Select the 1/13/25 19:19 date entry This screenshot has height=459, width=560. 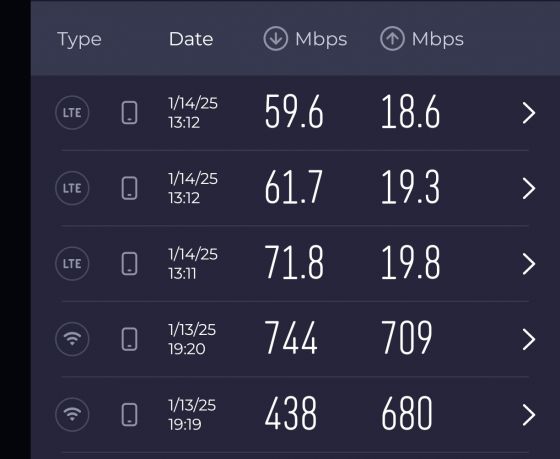192,414
